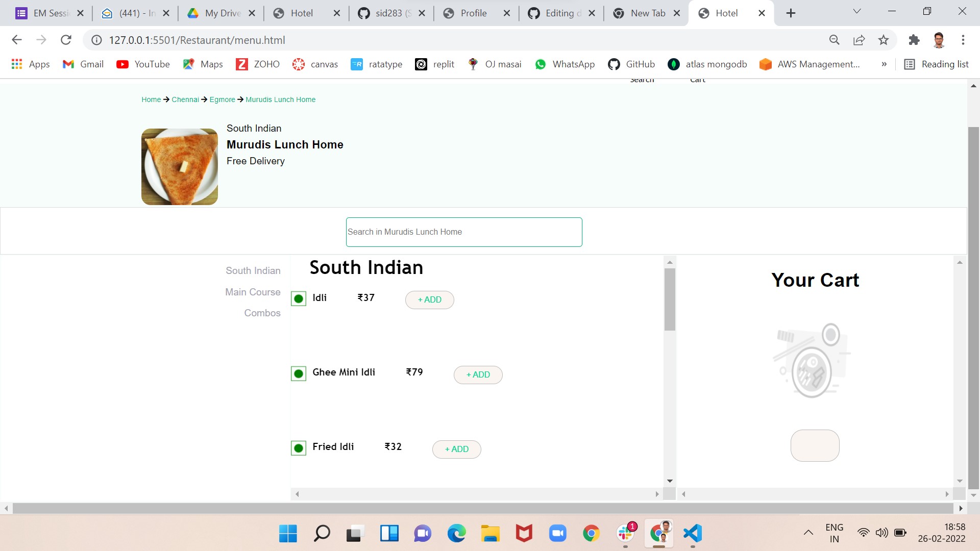The width and height of the screenshot is (980, 551).
Task: Open the atlas mongodb bookmark
Action: [x=707, y=64]
